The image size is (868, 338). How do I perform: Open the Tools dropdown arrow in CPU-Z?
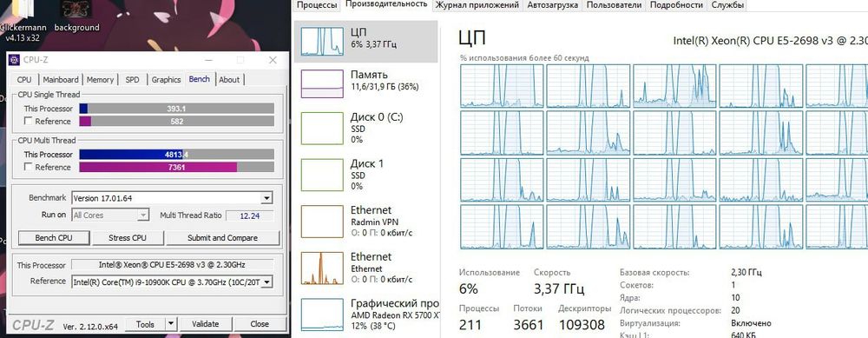pyautogui.click(x=171, y=323)
